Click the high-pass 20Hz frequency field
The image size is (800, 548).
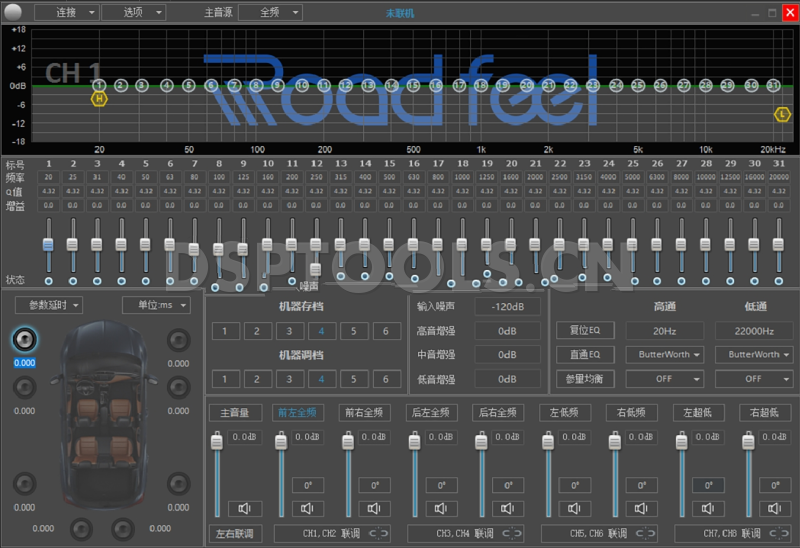pyautogui.click(x=665, y=331)
